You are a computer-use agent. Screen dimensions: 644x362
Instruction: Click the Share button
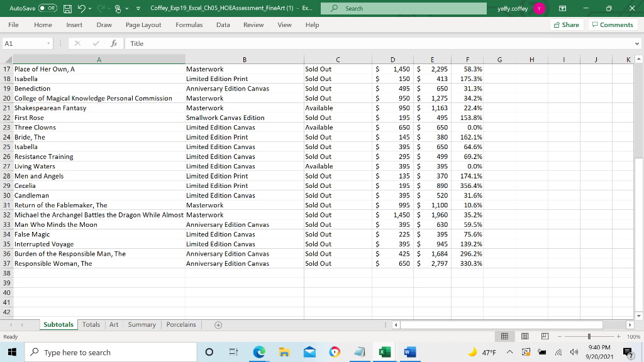(x=565, y=25)
